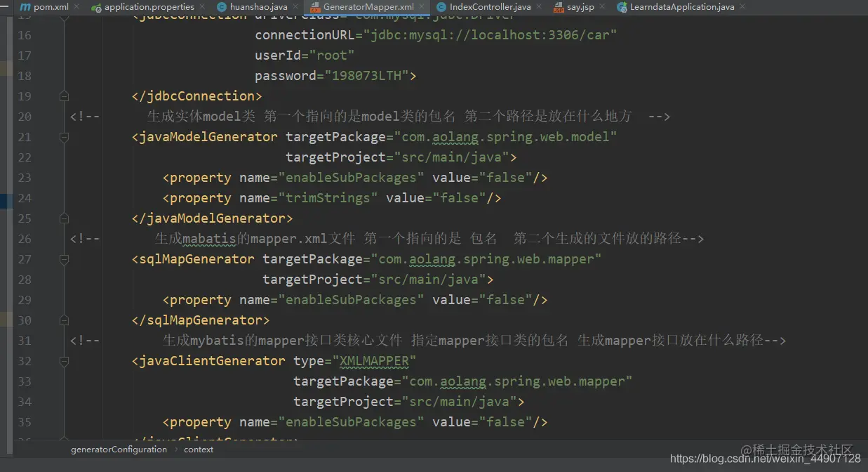Click fold marker at line 25 closing javaModelGenerator
868x472 pixels.
[65, 218]
